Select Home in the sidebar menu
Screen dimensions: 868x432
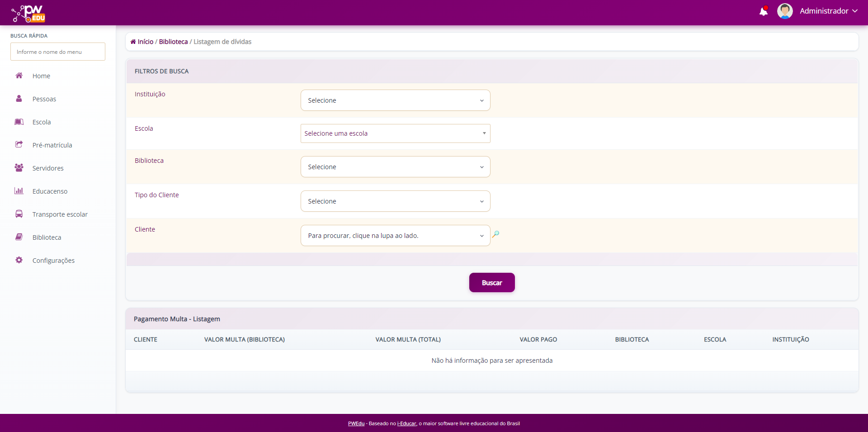coord(41,76)
